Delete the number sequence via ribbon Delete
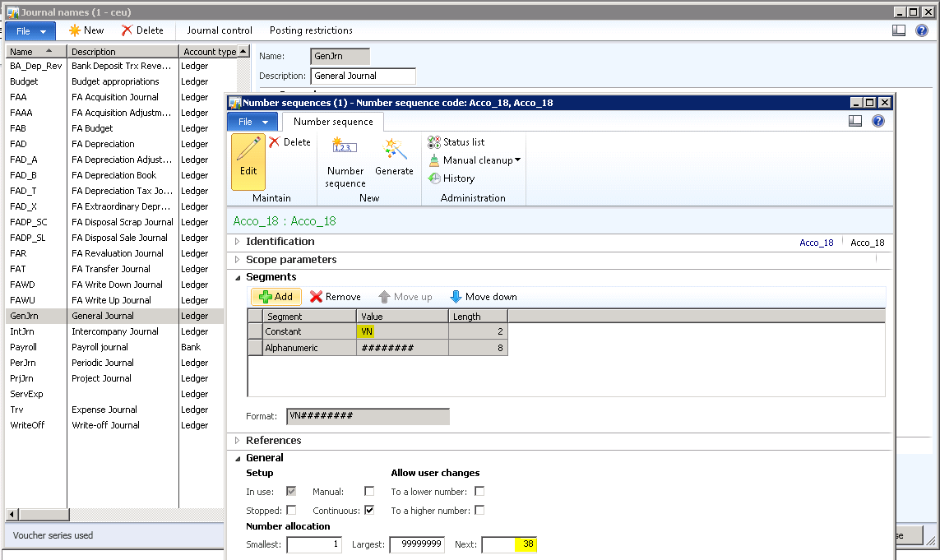The width and height of the screenshot is (940, 560). pos(289,142)
